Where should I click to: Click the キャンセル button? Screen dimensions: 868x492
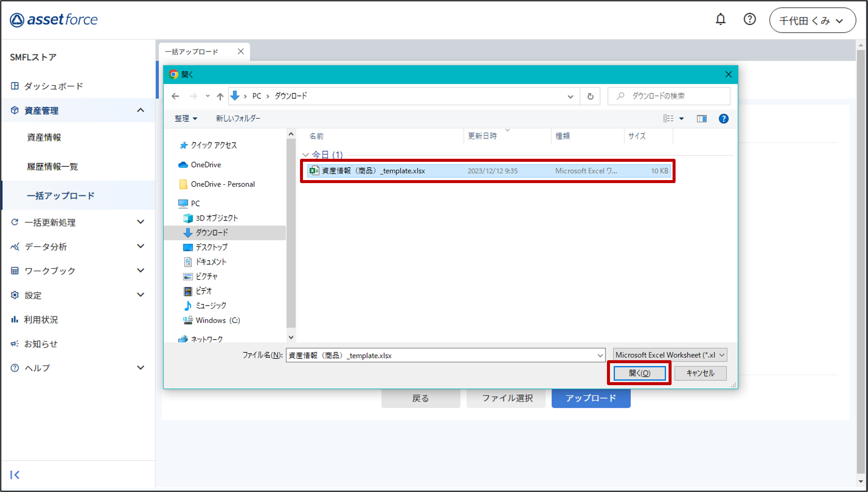700,373
